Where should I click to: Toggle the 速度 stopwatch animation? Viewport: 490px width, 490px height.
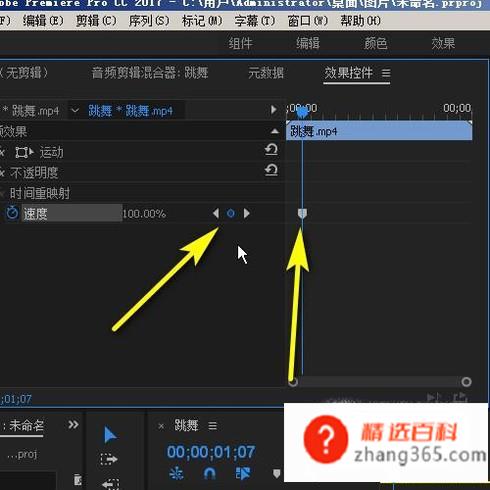click(x=12, y=213)
